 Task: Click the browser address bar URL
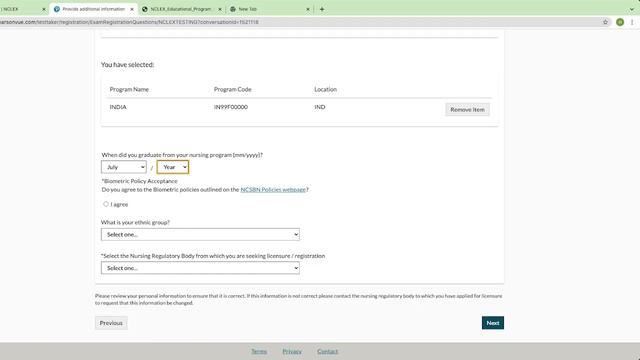pos(129,22)
